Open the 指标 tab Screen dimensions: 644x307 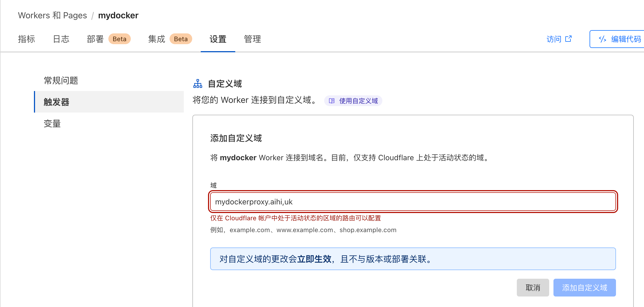click(26, 39)
